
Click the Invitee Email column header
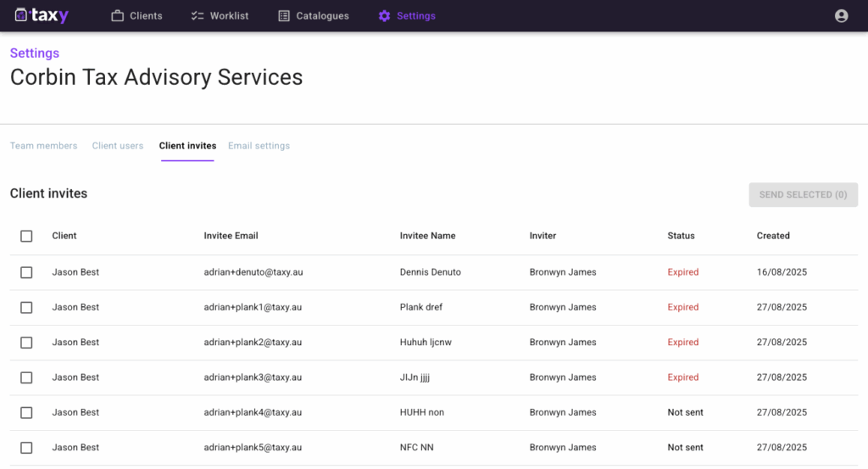(231, 236)
